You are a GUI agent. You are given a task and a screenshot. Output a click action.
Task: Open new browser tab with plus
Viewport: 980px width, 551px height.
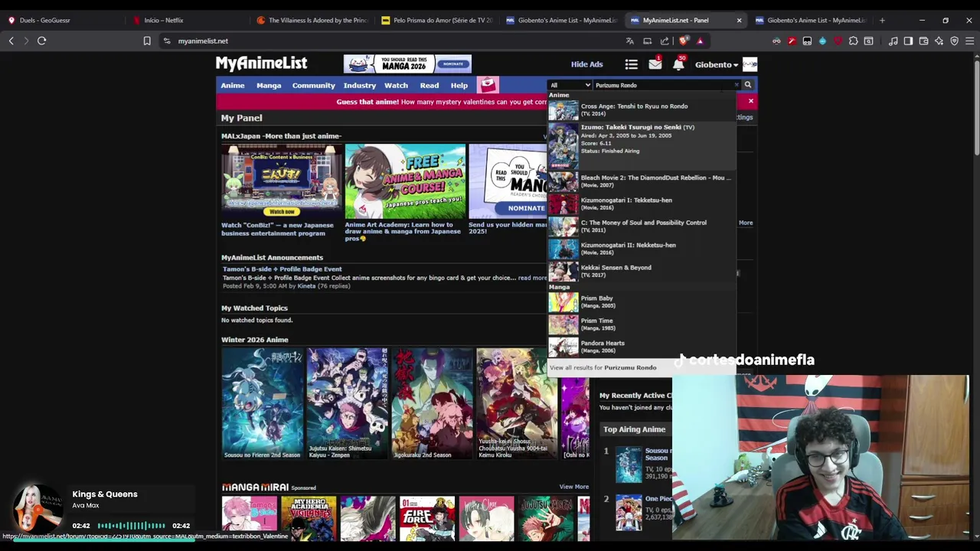[882, 20]
